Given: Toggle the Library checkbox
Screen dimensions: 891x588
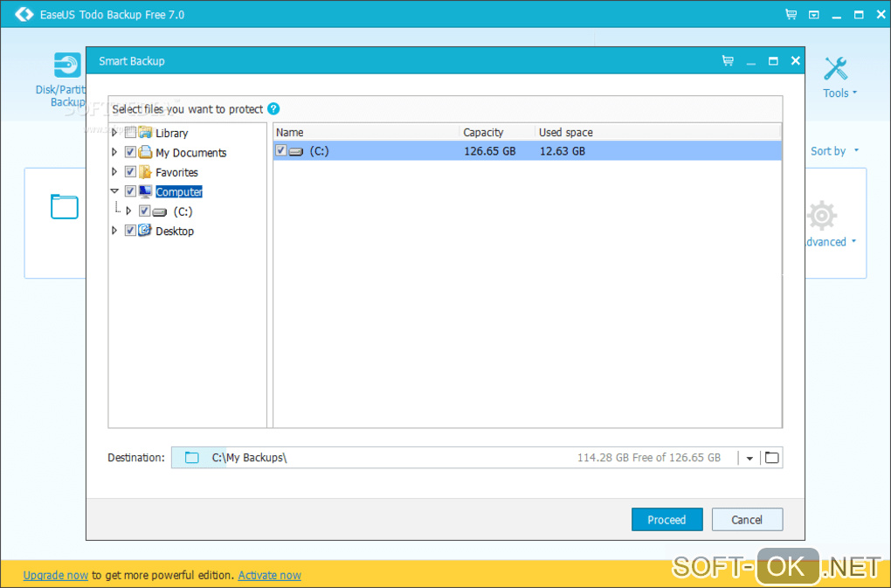Looking at the screenshot, I should 130,133.
